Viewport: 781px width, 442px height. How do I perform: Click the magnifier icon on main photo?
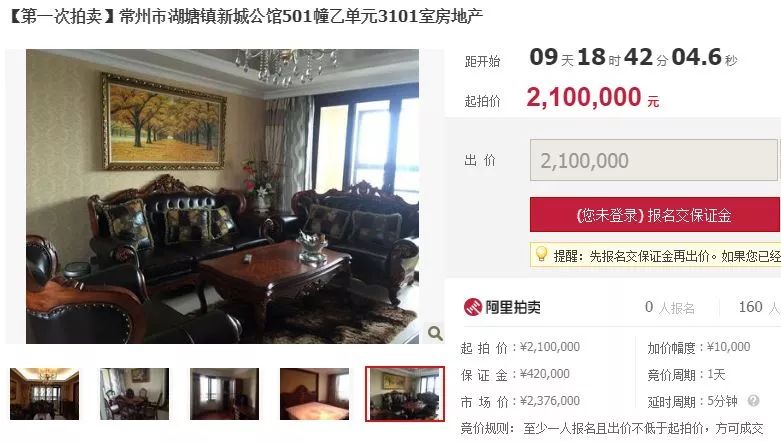click(435, 333)
